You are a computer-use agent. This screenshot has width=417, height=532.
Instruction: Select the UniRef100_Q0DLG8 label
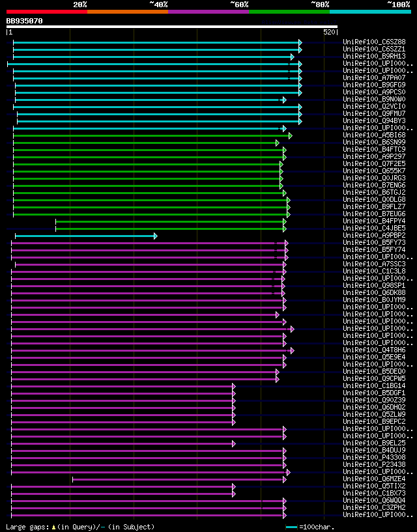[x=374, y=199]
